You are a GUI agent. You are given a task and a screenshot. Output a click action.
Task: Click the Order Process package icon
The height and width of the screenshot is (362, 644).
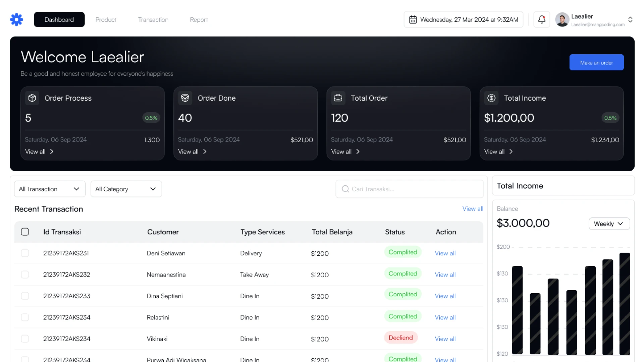point(32,98)
